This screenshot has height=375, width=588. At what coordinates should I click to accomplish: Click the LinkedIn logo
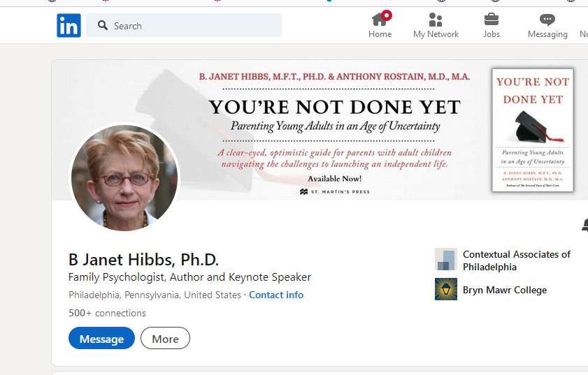click(x=69, y=25)
